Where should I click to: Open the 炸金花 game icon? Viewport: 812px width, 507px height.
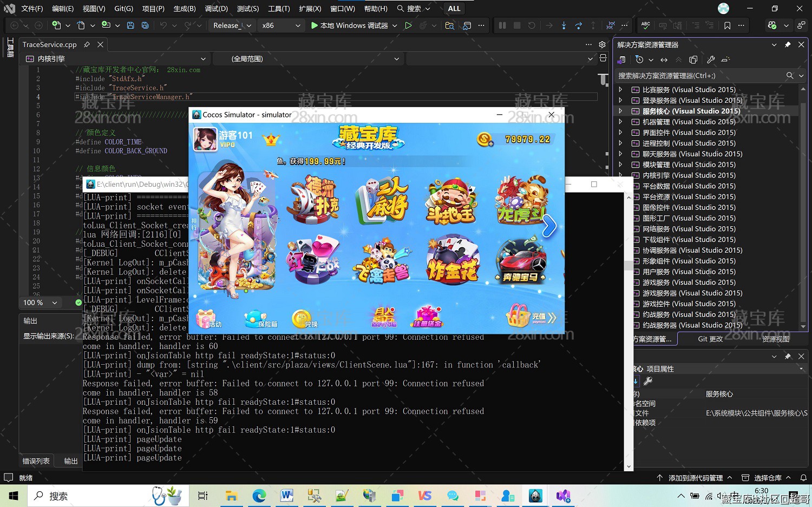[x=453, y=260]
